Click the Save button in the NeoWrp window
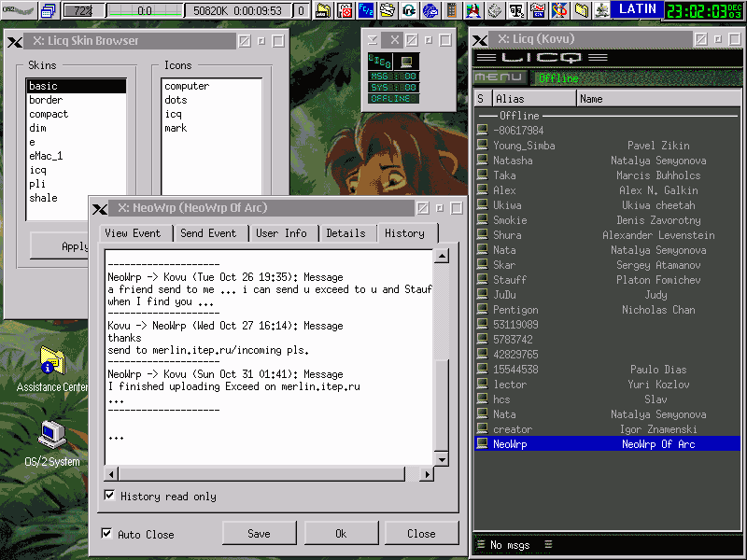The height and width of the screenshot is (560, 747). [x=260, y=533]
